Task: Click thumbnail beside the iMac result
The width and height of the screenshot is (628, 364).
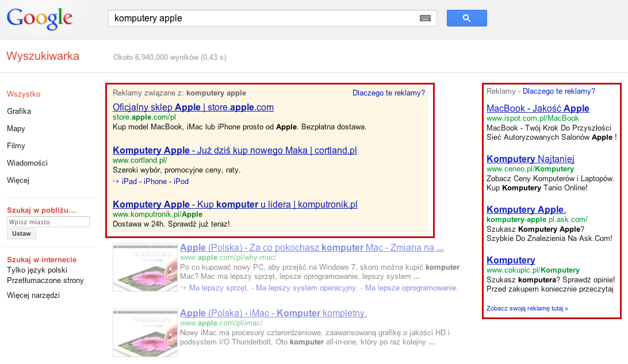Action: click(145, 333)
